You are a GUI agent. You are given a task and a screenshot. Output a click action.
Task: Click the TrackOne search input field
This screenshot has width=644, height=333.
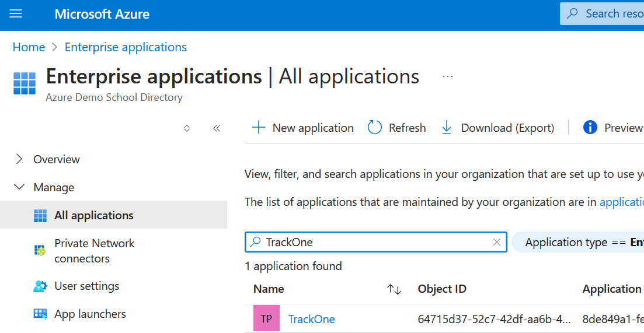click(x=376, y=242)
